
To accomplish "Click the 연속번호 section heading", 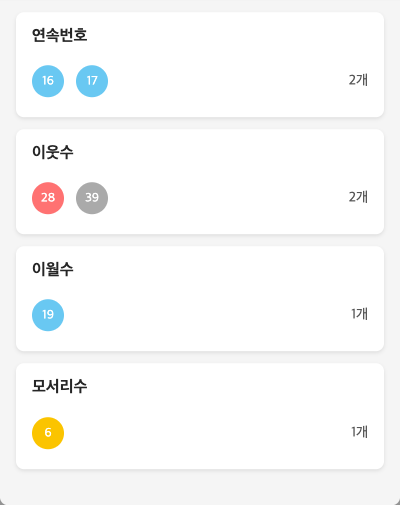I will [x=60, y=35].
